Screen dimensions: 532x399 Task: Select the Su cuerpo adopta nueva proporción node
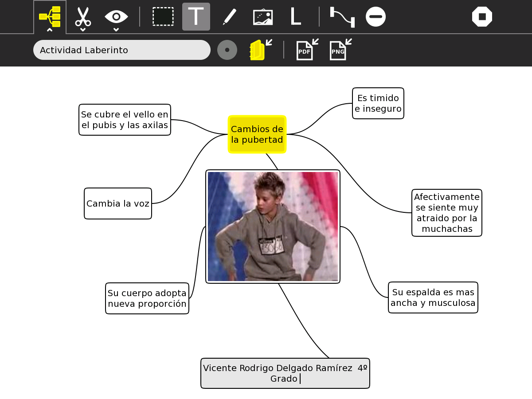coord(147,298)
